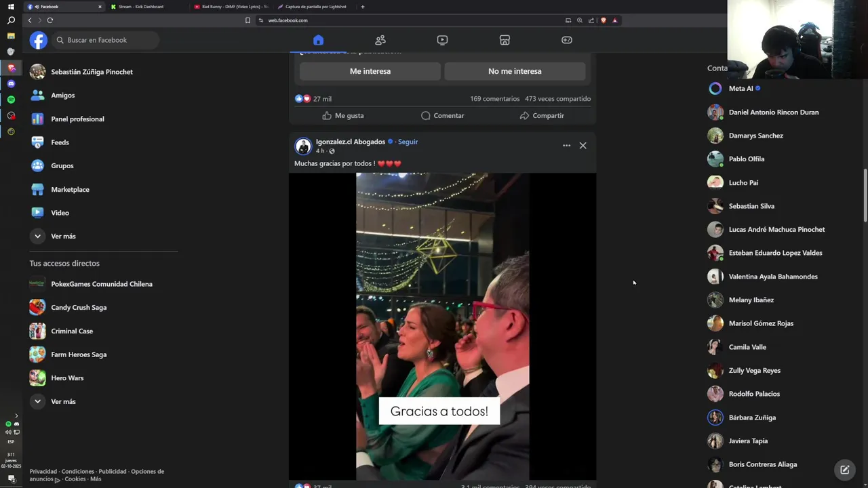This screenshot has height=488, width=868.
Task: Open a new browser tab with plus
Action: (363, 7)
